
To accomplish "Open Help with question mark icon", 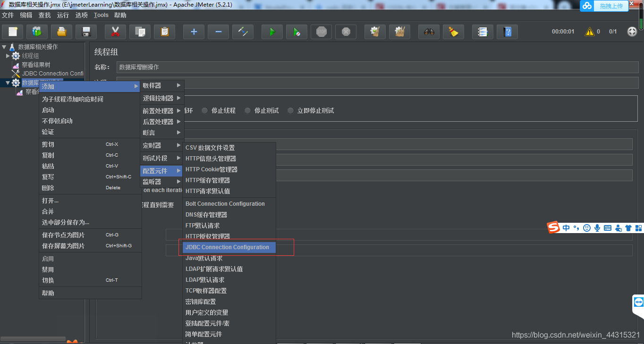I will 507,32.
